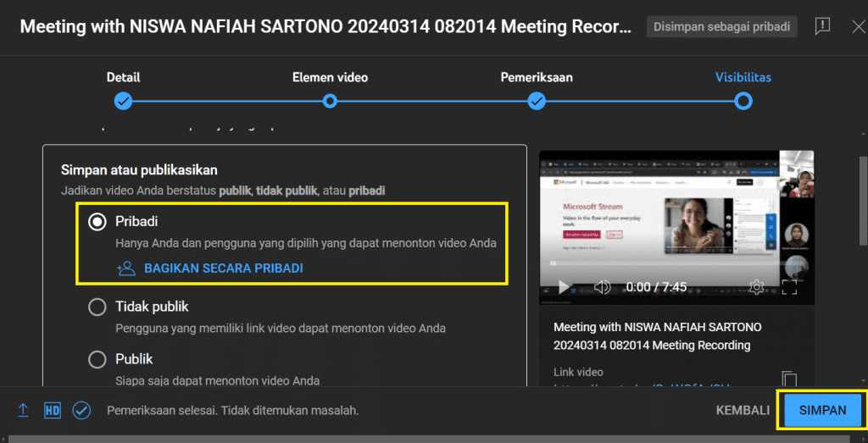
Task: Enter fullscreen on the video preview
Action: 789,287
